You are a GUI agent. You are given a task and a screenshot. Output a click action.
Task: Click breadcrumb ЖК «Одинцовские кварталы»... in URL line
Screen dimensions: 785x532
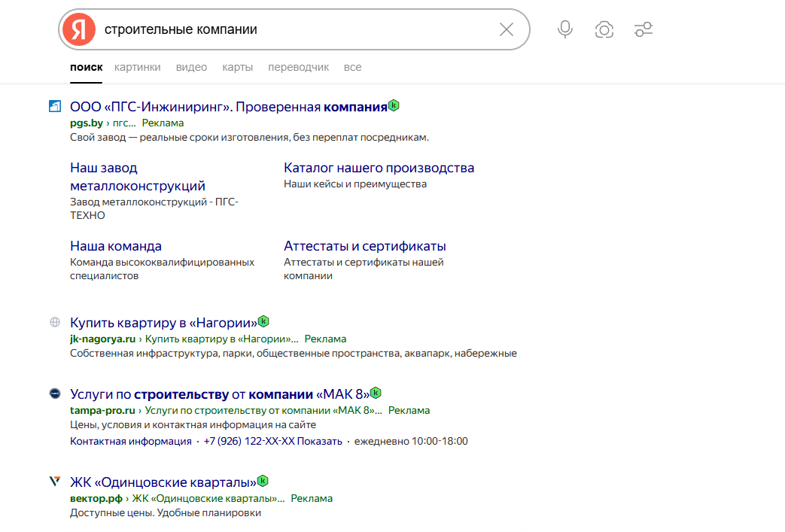point(208,499)
